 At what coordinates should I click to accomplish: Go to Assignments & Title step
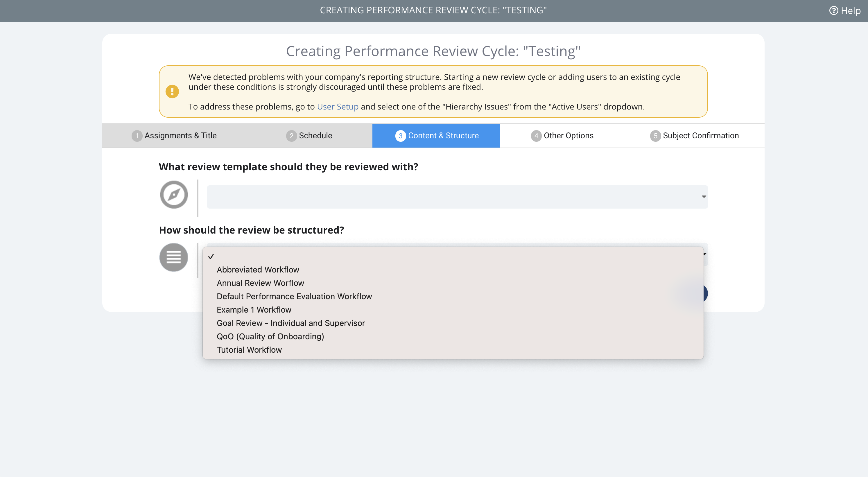coord(174,135)
